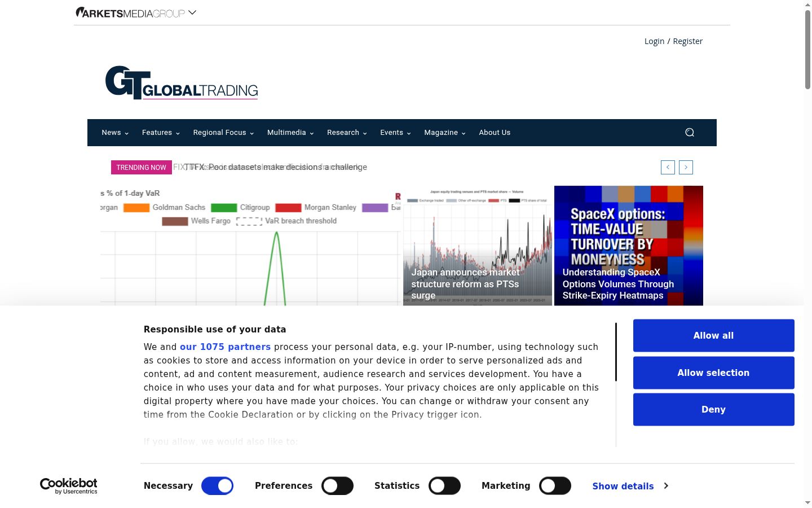Click the Citigroup chart legend label

click(255, 208)
